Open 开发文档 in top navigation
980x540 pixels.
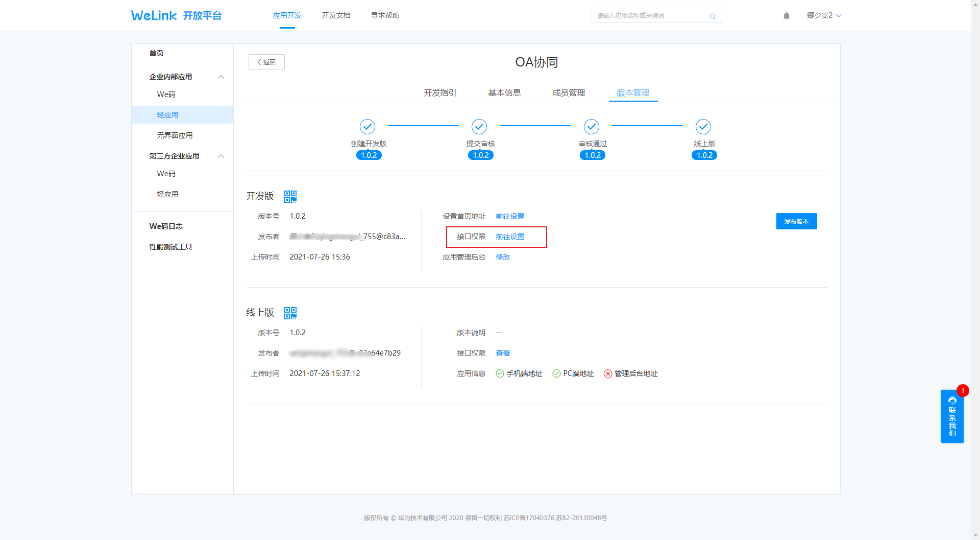336,16
